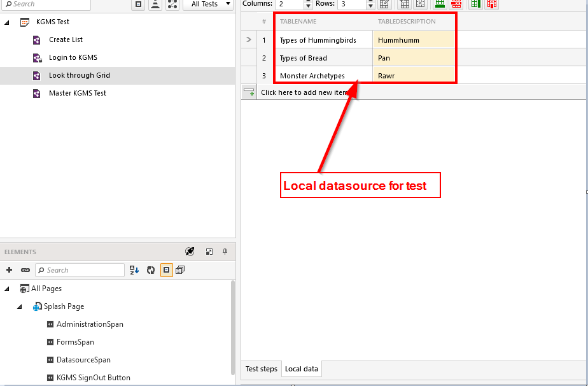Click the stacked windows icon in Elements toolbar

pos(180,270)
